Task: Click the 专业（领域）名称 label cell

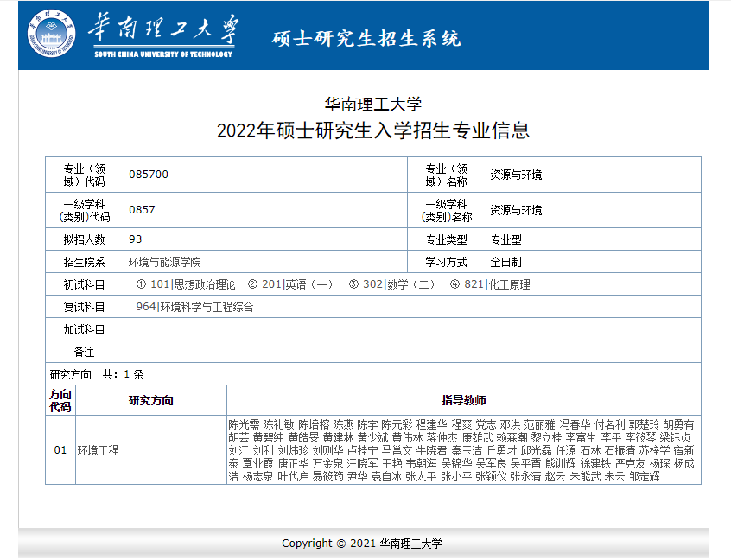Action: click(x=446, y=175)
